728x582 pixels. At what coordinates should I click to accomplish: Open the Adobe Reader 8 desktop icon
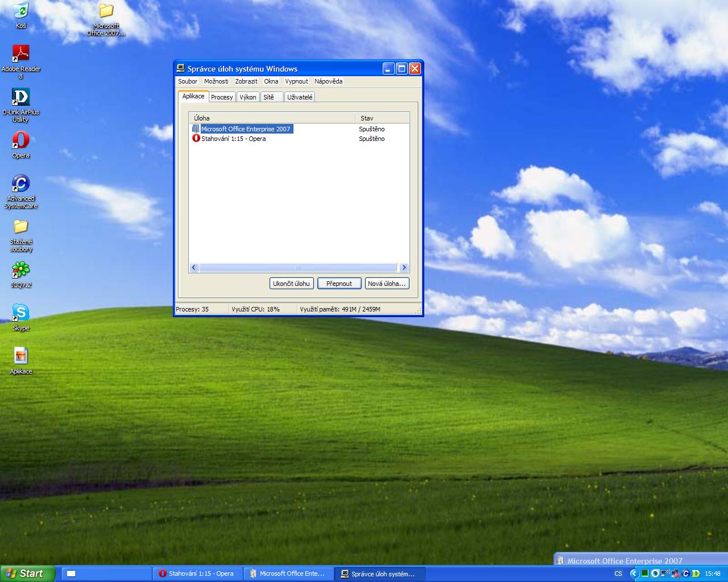(20, 53)
